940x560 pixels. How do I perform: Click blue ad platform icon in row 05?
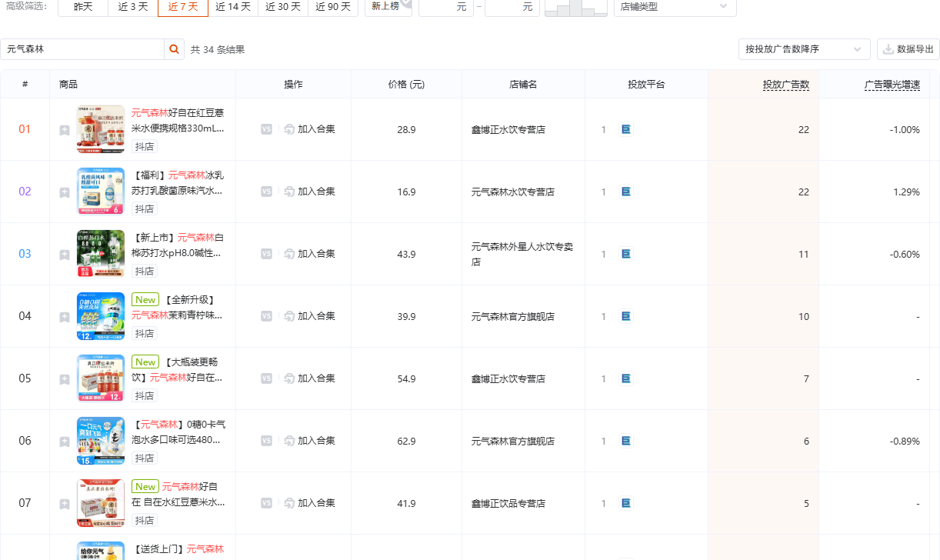(626, 378)
